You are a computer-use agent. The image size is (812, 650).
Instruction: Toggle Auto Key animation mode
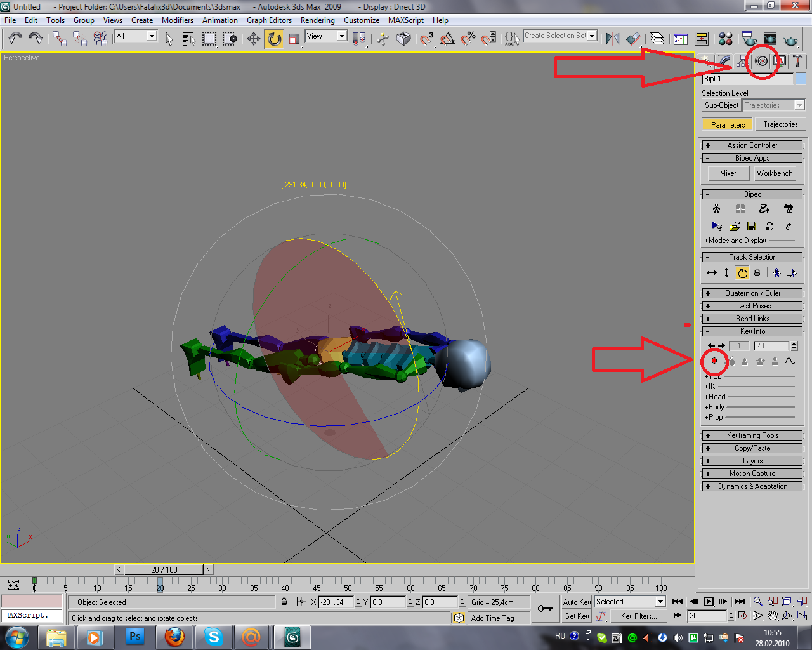point(577,602)
